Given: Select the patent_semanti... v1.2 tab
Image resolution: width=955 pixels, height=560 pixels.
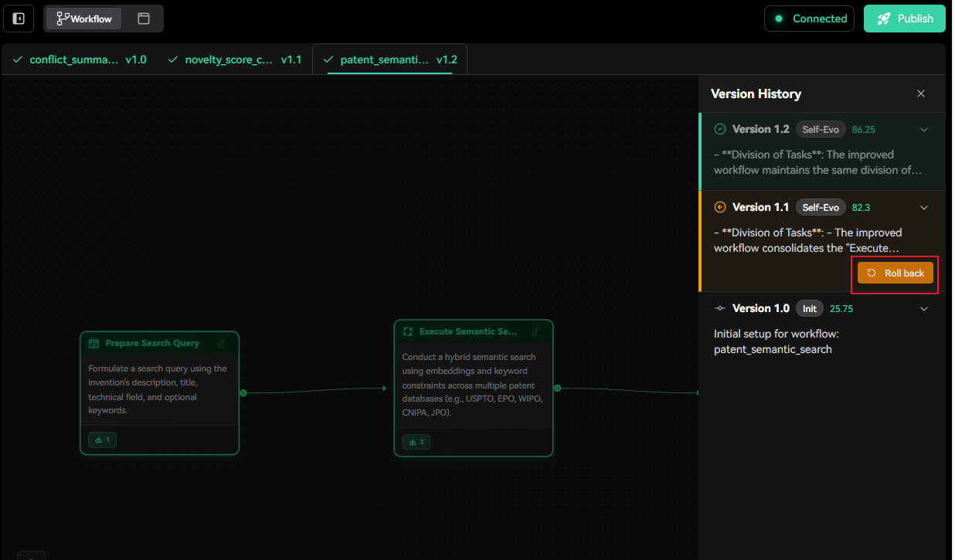Looking at the screenshot, I should pyautogui.click(x=390, y=59).
